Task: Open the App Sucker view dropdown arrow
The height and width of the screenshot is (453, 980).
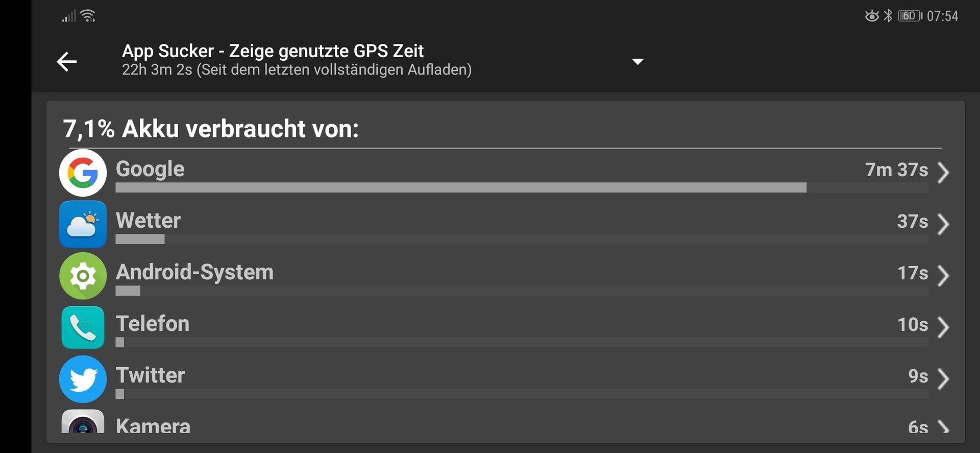Action: coord(638,62)
